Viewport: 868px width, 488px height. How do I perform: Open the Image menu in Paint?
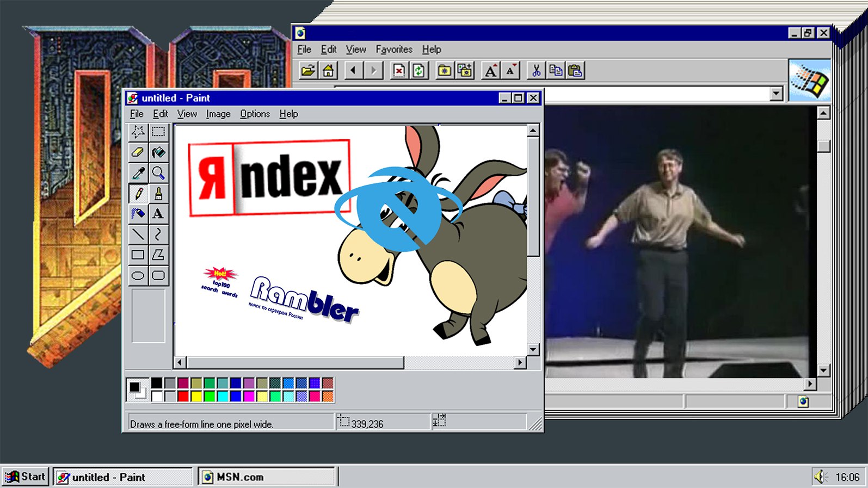point(218,114)
